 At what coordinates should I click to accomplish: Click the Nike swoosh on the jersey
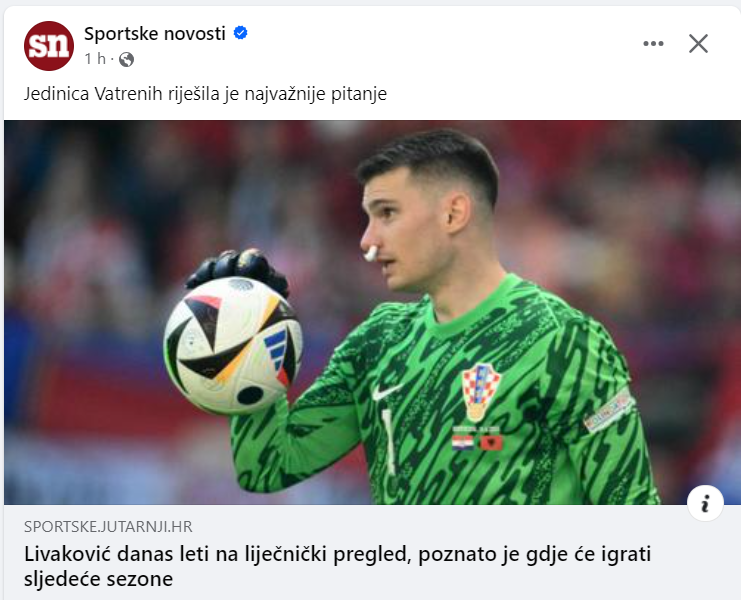point(386,392)
